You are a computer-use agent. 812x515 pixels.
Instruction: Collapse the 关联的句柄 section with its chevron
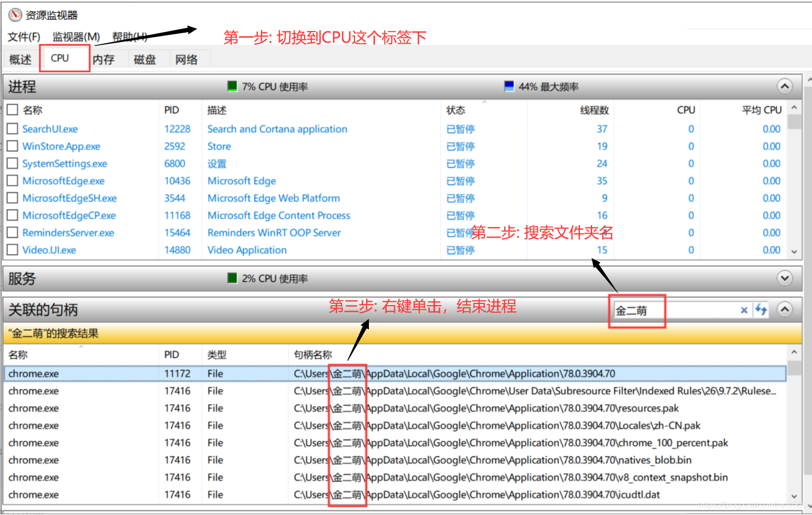(x=784, y=310)
